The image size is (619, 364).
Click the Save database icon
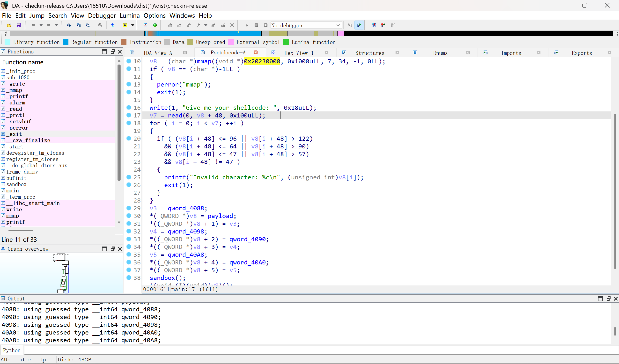(19, 25)
